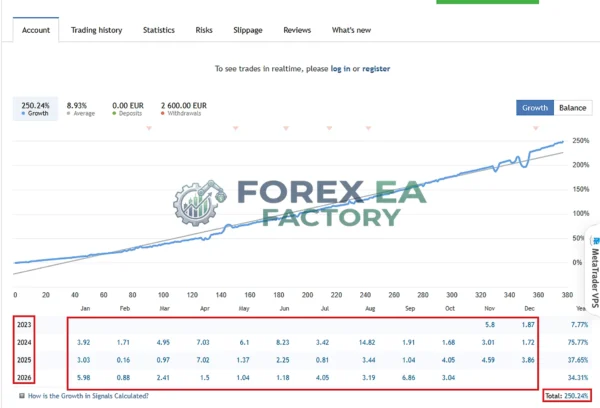This screenshot has width=600, height=408.
Task: Click the 2023 year row label
Action: [x=24, y=325]
